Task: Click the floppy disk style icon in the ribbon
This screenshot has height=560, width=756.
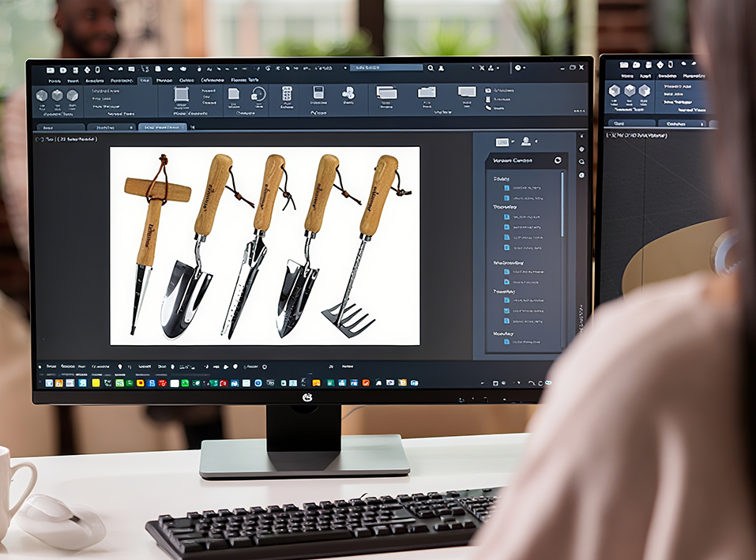Action: (x=318, y=92)
